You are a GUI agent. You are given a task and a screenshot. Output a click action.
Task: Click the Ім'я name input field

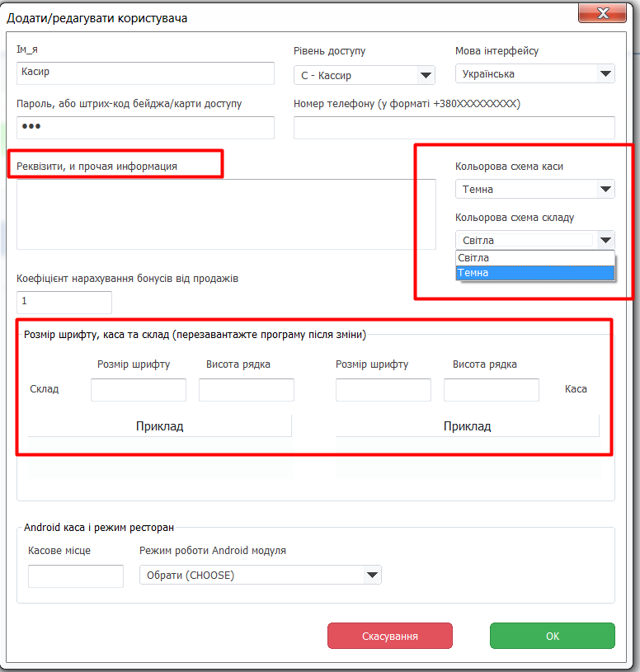click(145, 73)
